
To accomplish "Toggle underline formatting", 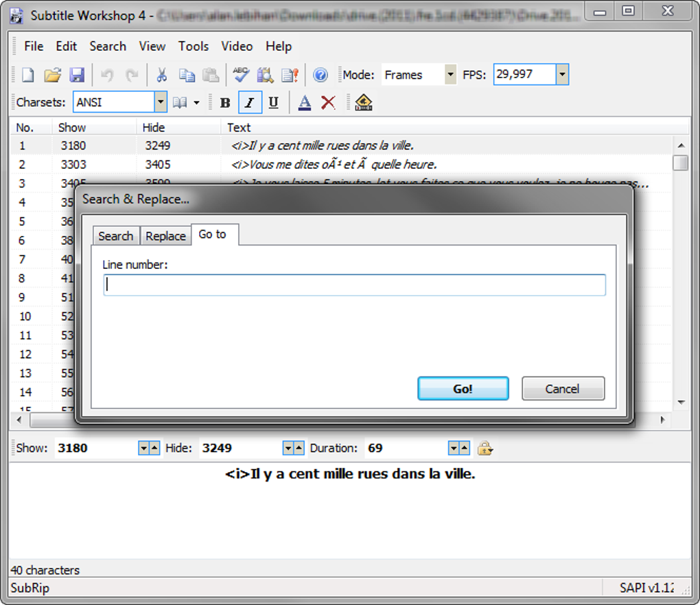I will coord(274,103).
